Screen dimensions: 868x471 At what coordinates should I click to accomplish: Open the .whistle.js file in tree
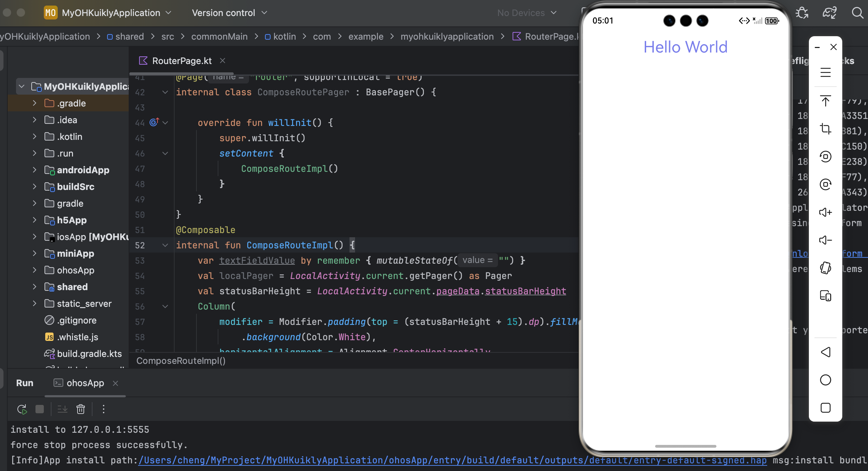pyautogui.click(x=78, y=337)
